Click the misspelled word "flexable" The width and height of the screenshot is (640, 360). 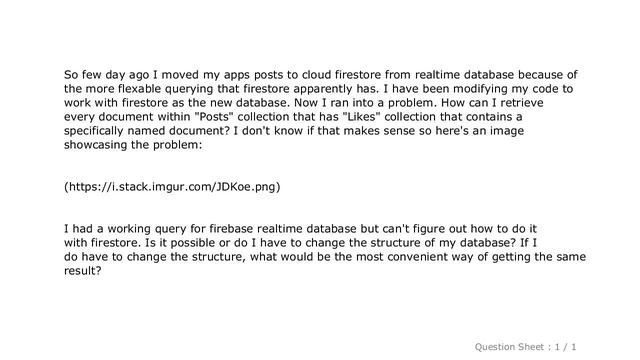(x=140, y=89)
